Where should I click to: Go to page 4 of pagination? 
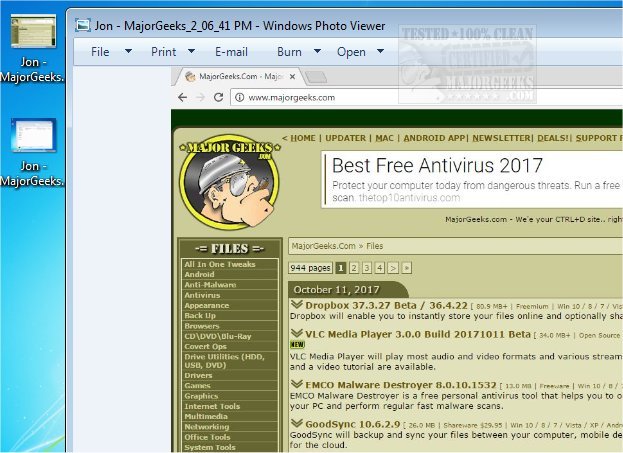click(380, 268)
